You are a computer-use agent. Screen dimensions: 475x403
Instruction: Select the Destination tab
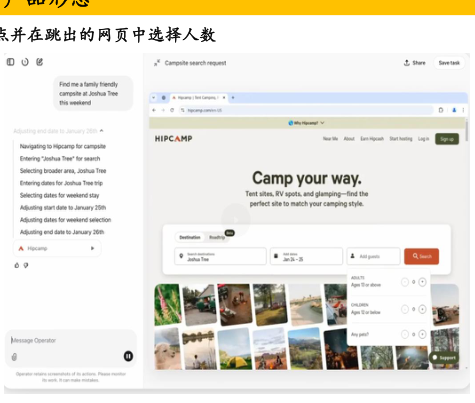(190, 237)
